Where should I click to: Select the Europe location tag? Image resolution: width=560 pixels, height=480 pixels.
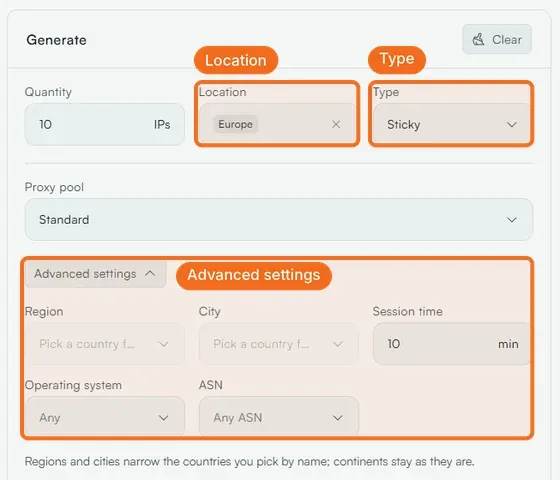click(x=235, y=124)
